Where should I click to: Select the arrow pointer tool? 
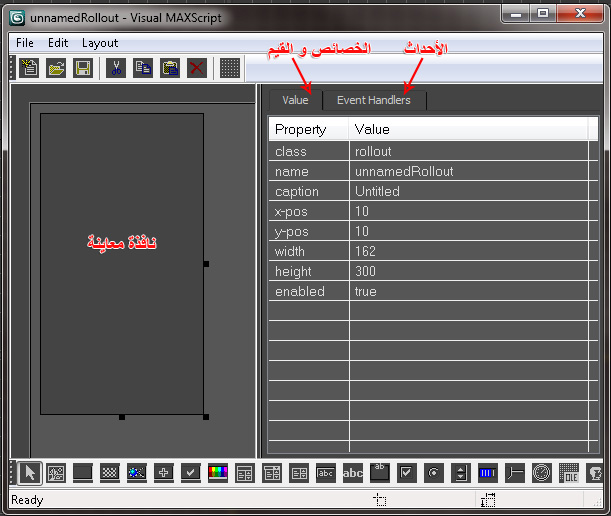click(x=30, y=473)
